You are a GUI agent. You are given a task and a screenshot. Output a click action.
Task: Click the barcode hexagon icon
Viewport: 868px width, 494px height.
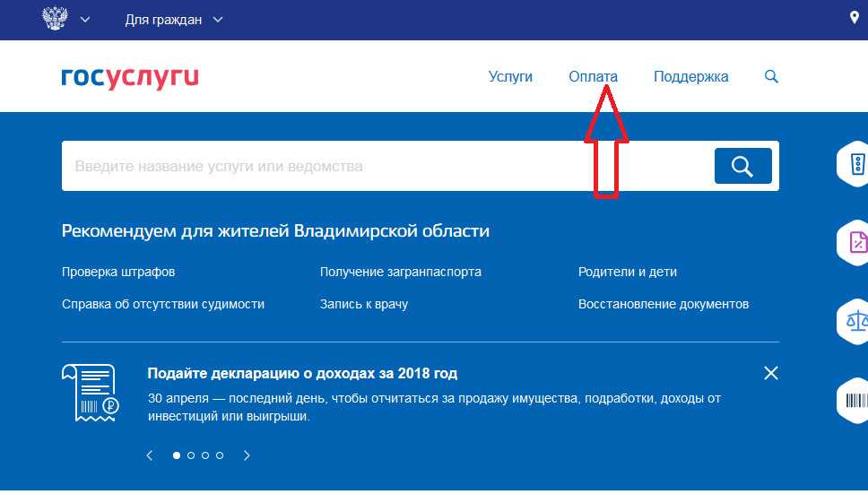click(856, 397)
